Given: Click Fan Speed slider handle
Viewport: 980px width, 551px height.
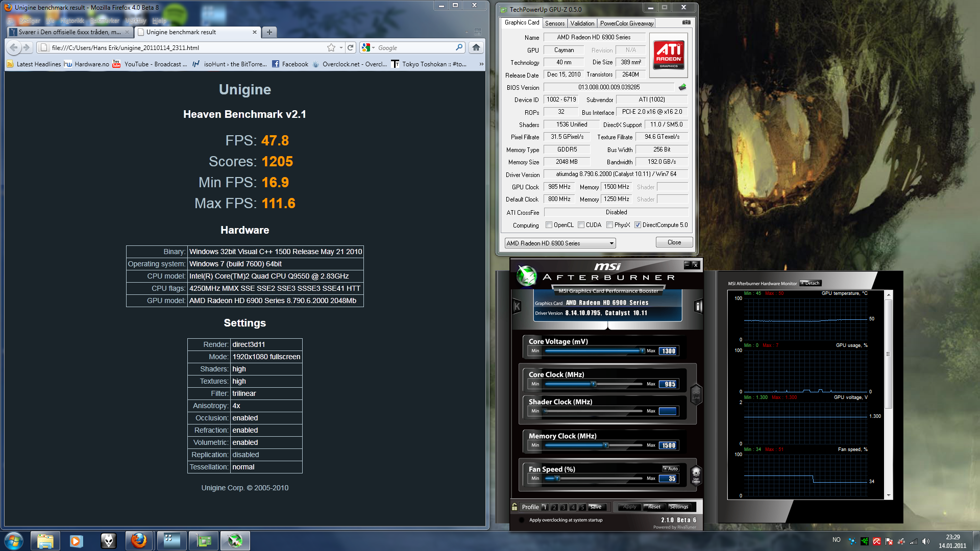Looking at the screenshot, I should (557, 478).
